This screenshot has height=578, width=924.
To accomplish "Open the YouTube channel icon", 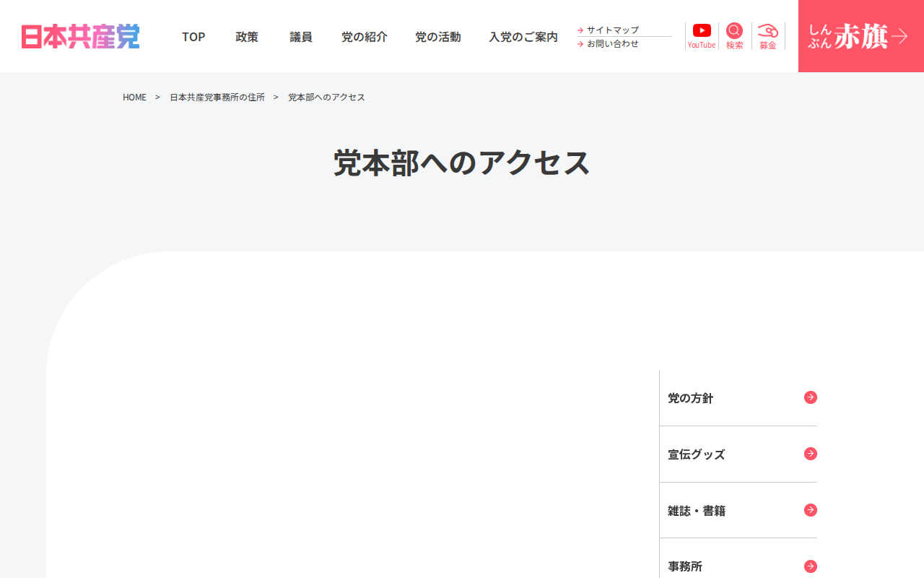I will [702, 30].
